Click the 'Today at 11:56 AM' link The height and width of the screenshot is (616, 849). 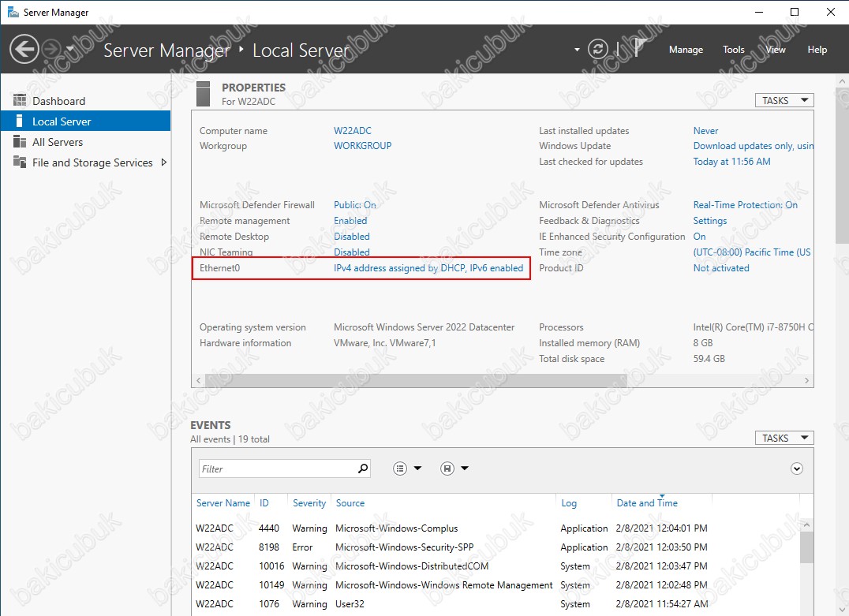[x=731, y=162]
